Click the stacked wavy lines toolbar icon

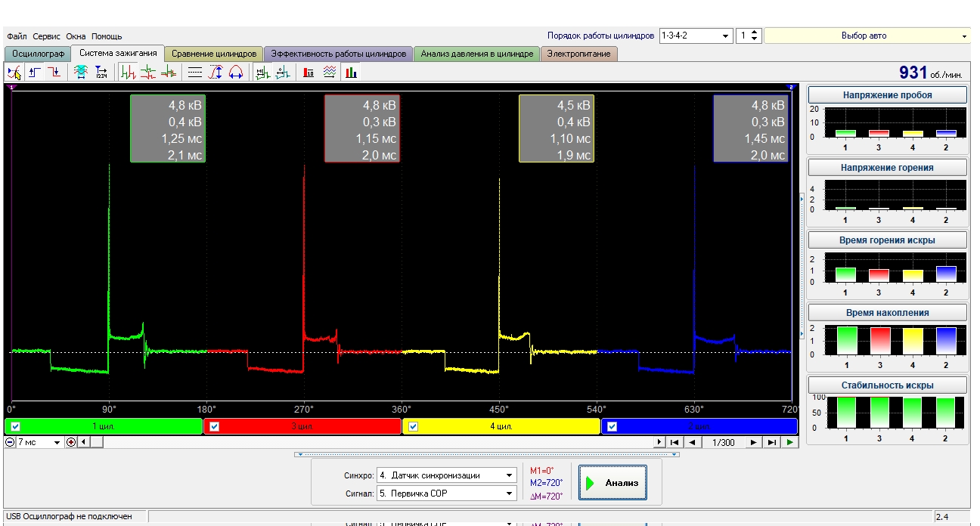(330, 73)
